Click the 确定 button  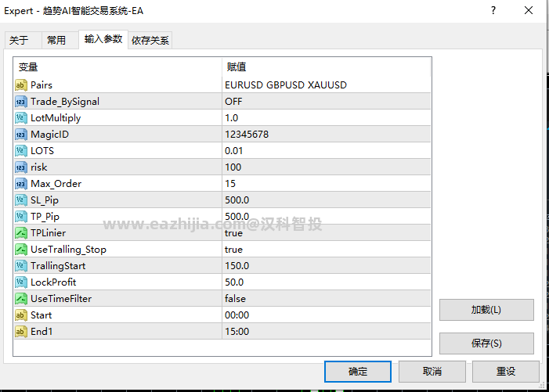tap(358, 372)
